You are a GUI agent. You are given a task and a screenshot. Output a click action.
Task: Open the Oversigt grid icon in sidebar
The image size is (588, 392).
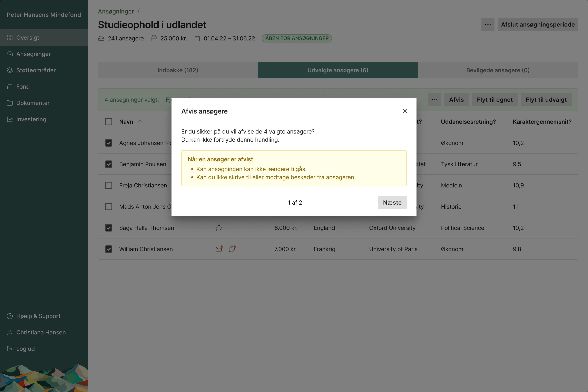pyautogui.click(x=10, y=38)
